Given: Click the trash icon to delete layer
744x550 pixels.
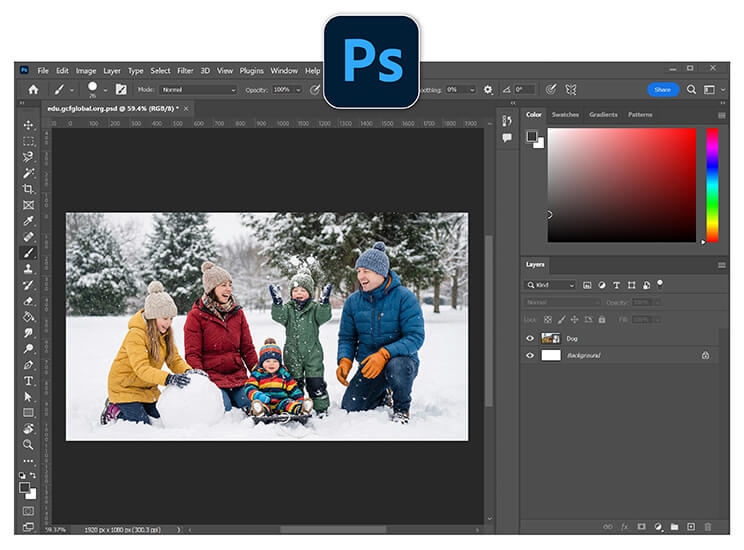Looking at the screenshot, I should click(708, 526).
